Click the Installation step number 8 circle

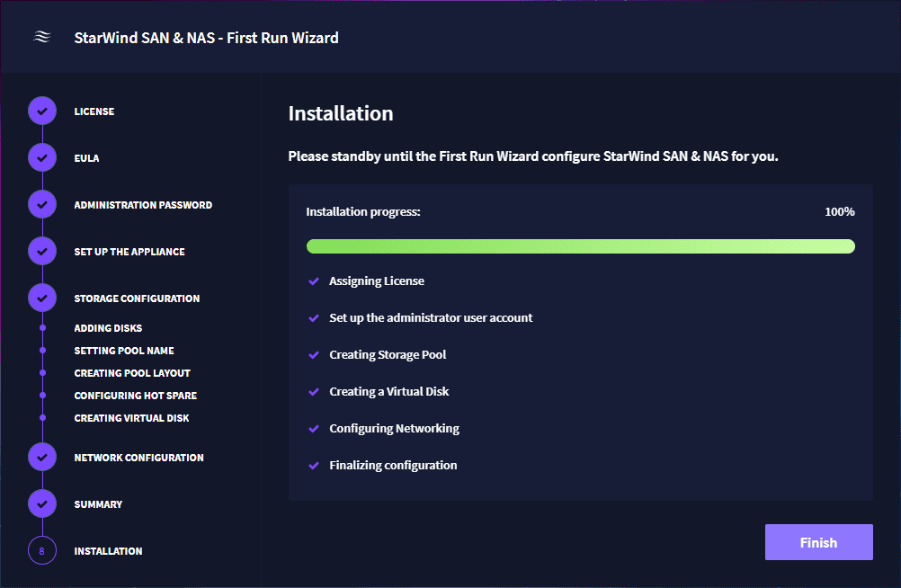point(42,550)
